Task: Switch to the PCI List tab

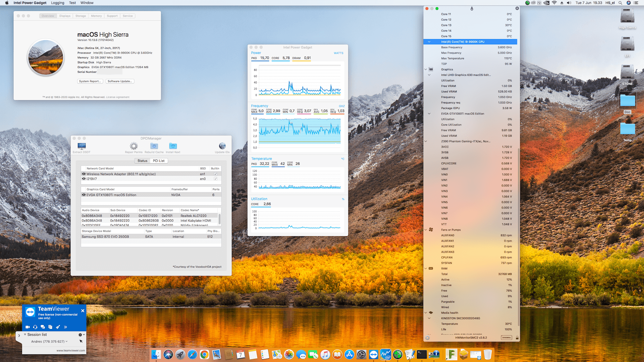Action: pos(159,161)
